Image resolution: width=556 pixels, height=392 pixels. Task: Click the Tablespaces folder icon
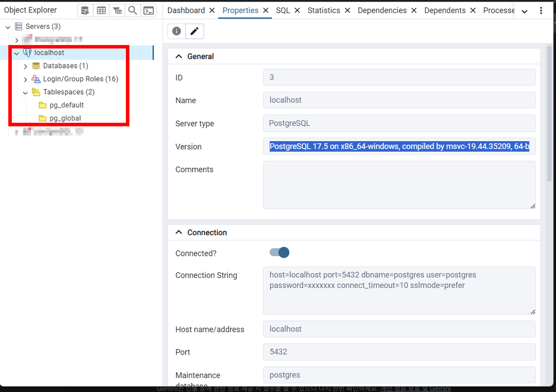[x=36, y=92]
